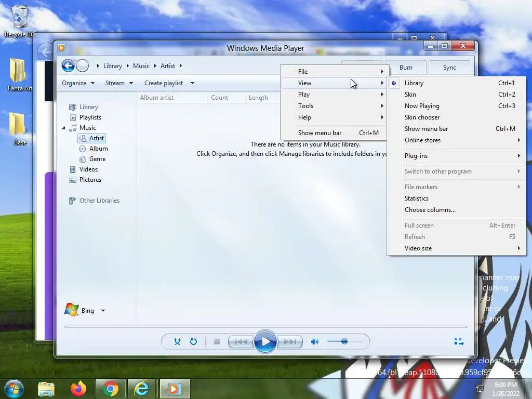Click the round blue Play button

click(265, 341)
